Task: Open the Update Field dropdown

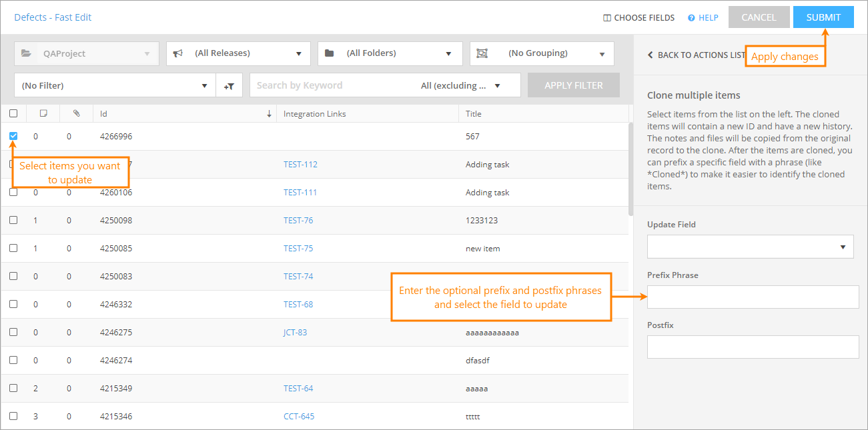Action: (750, 247)
